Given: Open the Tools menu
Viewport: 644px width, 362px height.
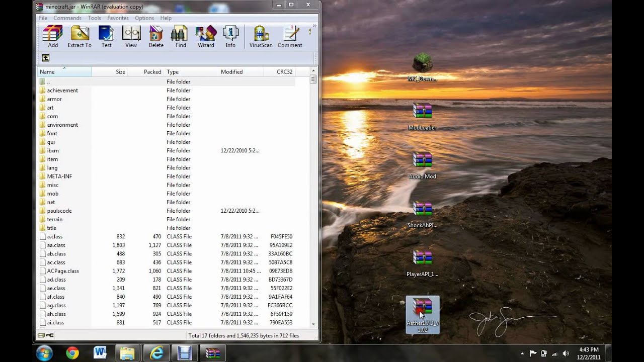Looking at the screenshot, I should coord(95,18).
